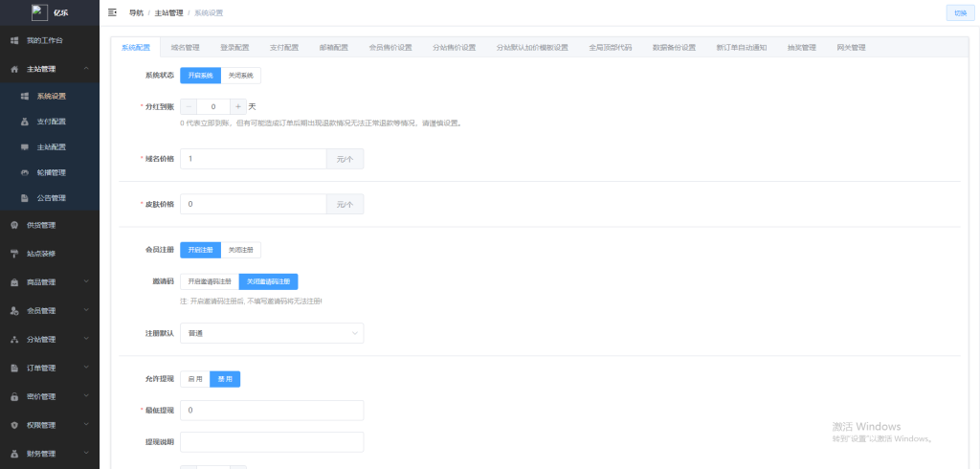
Task: Open the 注册默认 dropdown showing 普通
Action: [x=272, y=333]
